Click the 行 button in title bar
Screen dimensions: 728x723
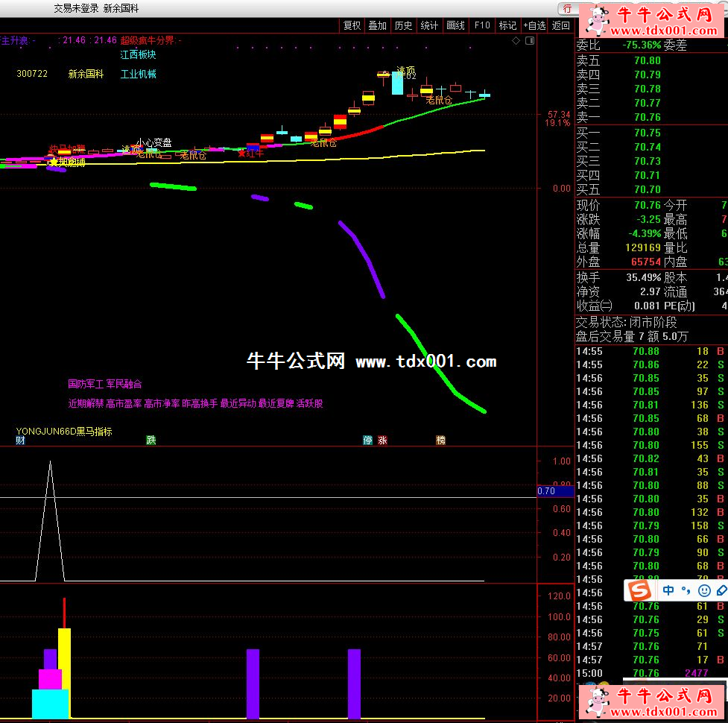(x=567, y=9)
